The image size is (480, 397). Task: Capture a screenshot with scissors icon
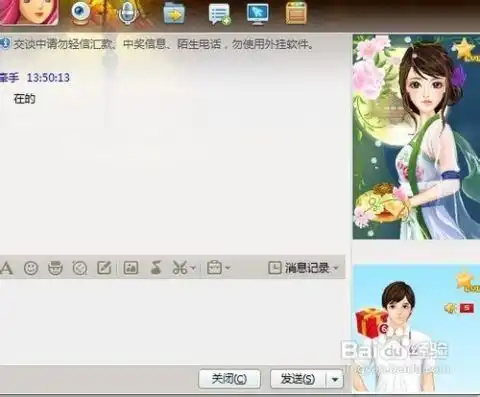click(x=180, y=268)
